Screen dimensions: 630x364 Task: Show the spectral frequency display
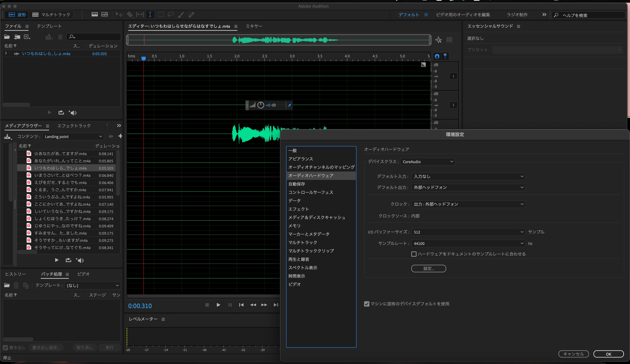click(95, 14)
